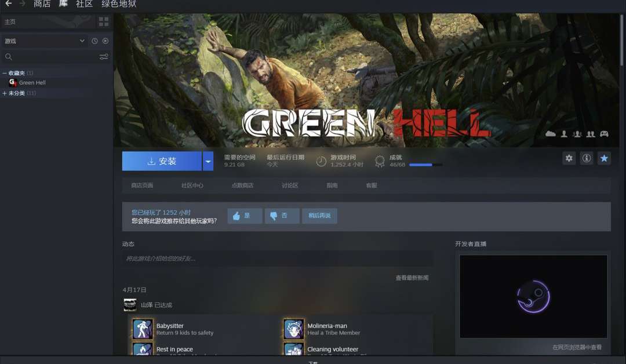Switch to the 讨论区 tab
Image resolution: width=626 pixels, height=364 pixels.
[290, 185]
